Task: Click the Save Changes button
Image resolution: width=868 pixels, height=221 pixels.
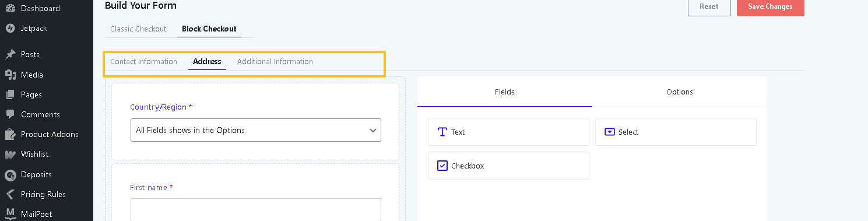Action: point(771,6)
